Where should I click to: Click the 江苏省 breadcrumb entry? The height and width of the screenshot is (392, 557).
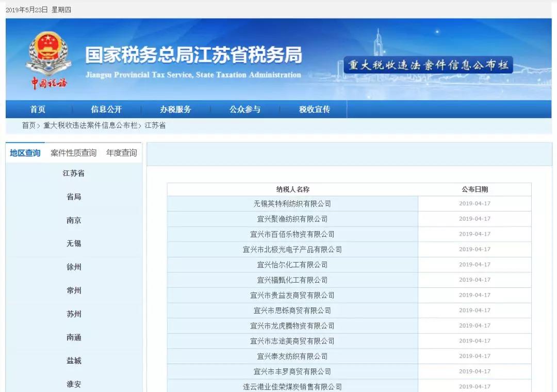[x=155, y=125]
